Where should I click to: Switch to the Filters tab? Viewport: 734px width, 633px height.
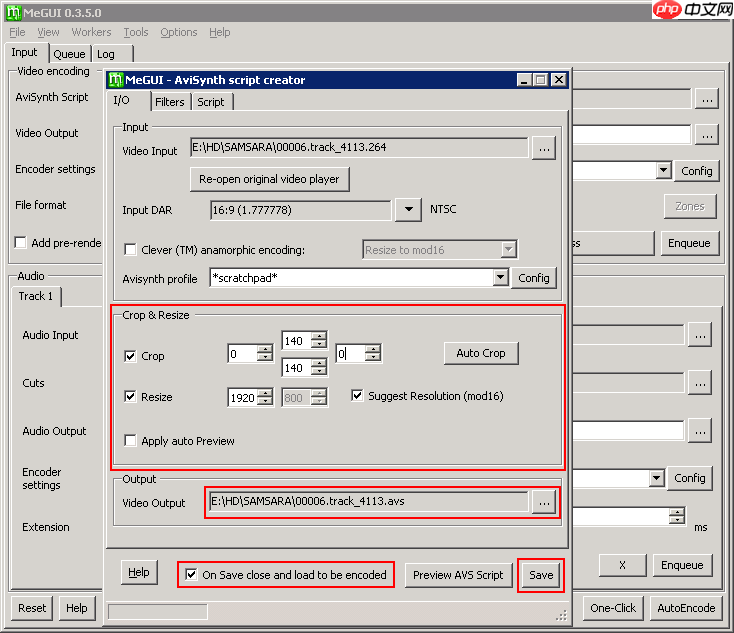click(x=169, y=102)
